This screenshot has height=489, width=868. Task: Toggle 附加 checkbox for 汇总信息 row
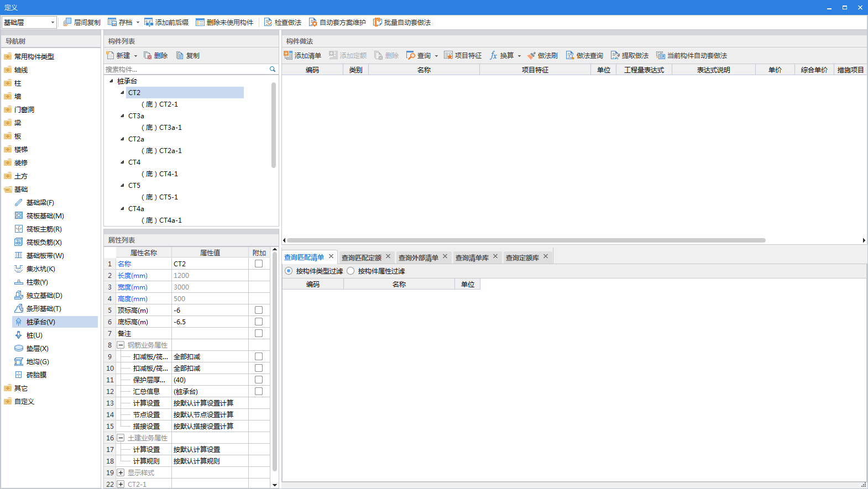(259, 391)
